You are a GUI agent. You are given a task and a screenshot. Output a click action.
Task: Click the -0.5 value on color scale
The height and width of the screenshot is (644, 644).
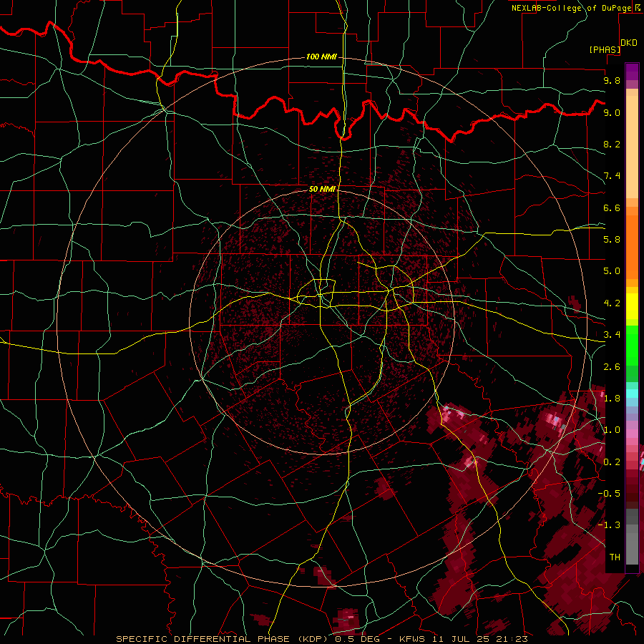[x=609, y=494]
